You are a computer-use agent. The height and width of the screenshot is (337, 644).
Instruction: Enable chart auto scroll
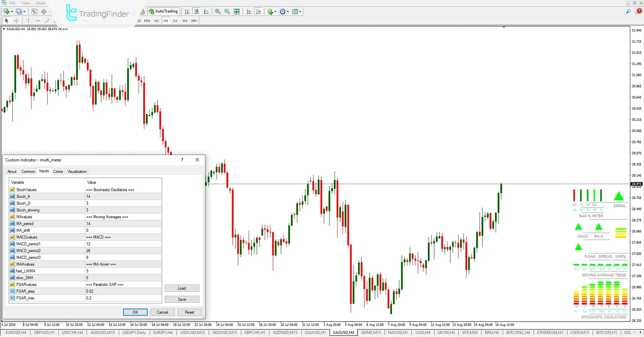pos(249,11)
